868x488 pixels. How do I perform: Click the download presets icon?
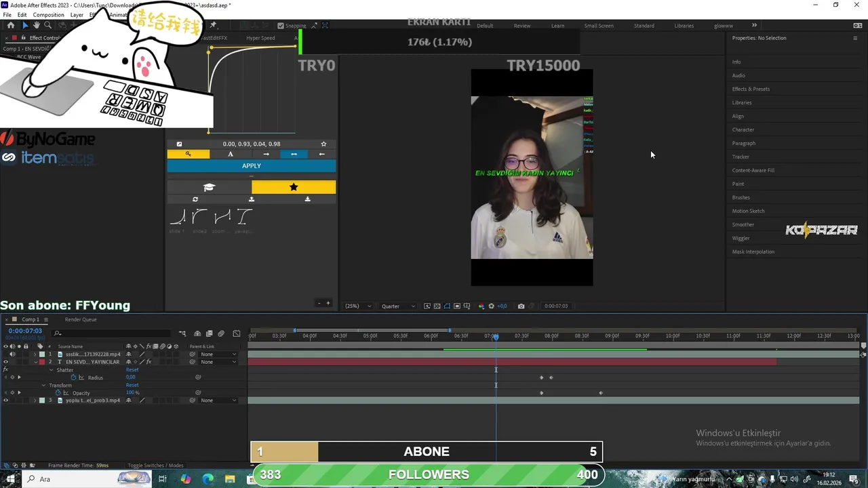(x=308, y=199)
